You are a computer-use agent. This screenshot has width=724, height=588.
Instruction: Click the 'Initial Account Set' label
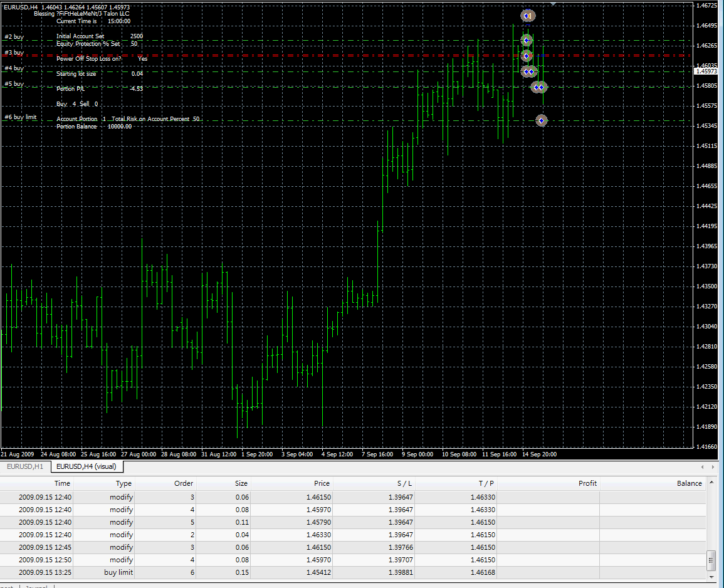click(x=80, y=36)
